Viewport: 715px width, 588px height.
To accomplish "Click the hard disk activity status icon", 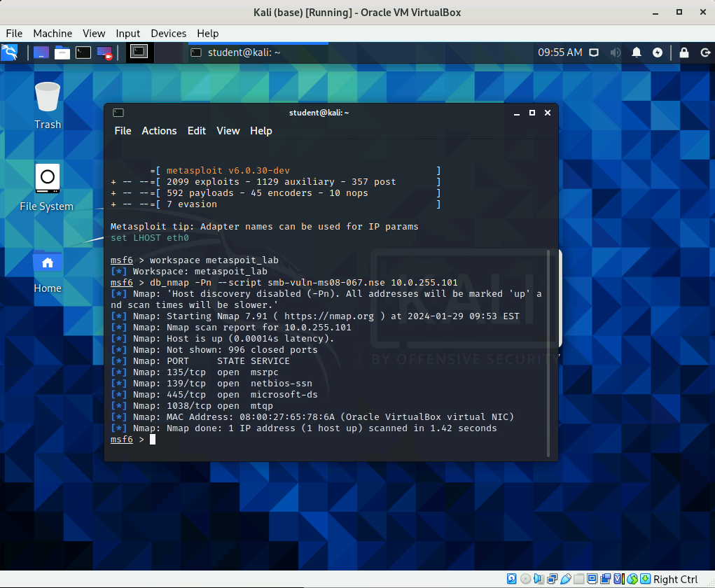I will (x=512, y=579).
